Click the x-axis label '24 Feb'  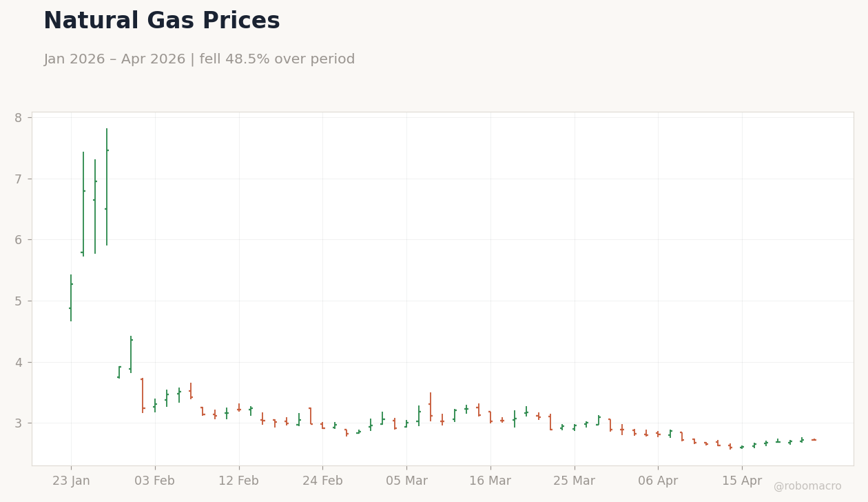pos(322,481)
